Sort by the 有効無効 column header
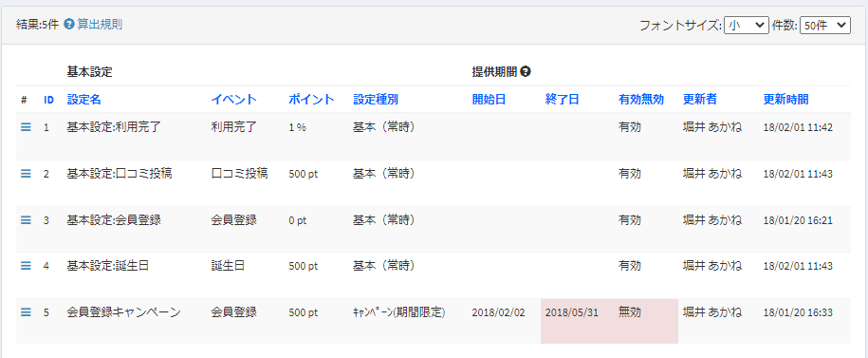This screenshot has height=358, width=868. (x=641, y=100)
